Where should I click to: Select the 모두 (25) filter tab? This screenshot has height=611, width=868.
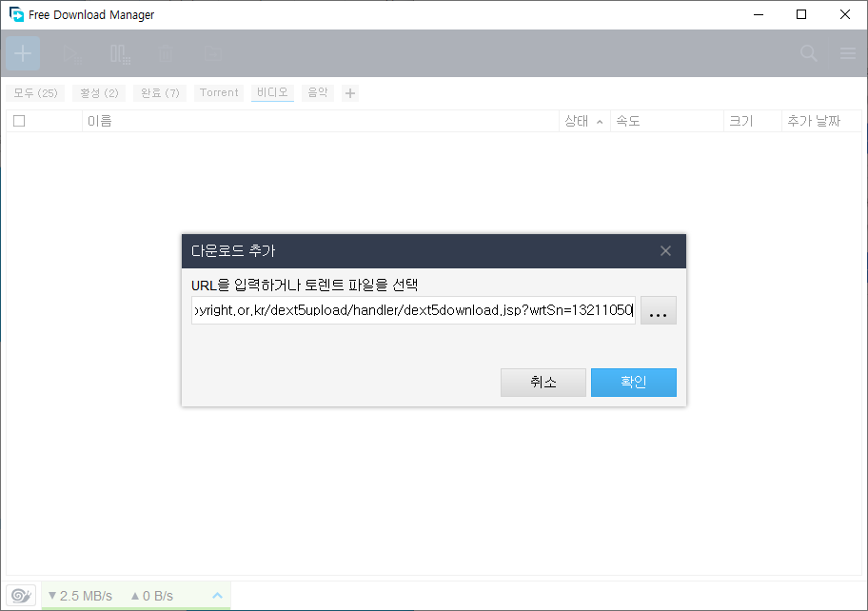(35, 93)
